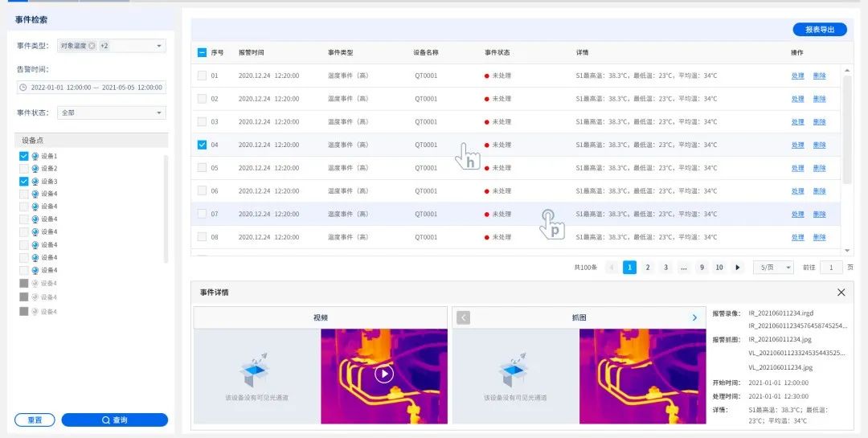
Task: Toggle the select-all checkbox beside 序号
Action: (202, 52)
